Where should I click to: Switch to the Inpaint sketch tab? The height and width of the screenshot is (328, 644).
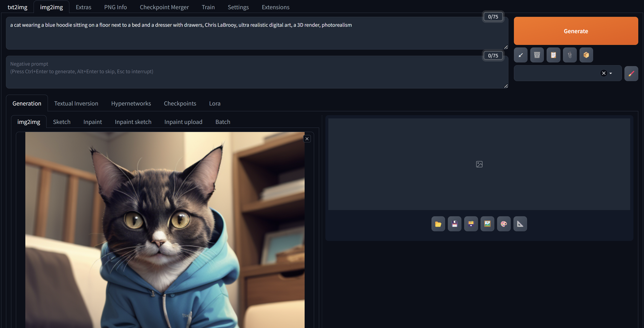point(133,122)
